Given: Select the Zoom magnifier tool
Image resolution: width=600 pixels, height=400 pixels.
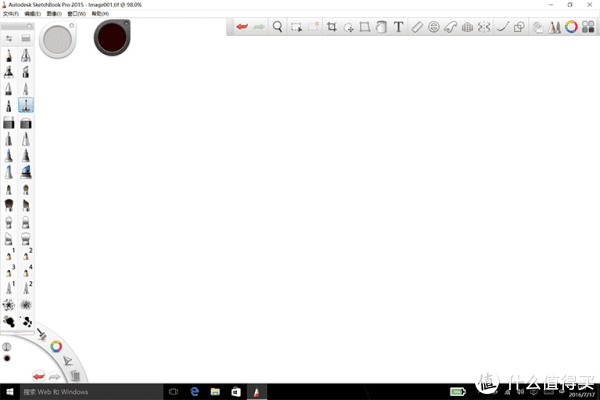Looking at the screenshot, I should pos(278,27).
